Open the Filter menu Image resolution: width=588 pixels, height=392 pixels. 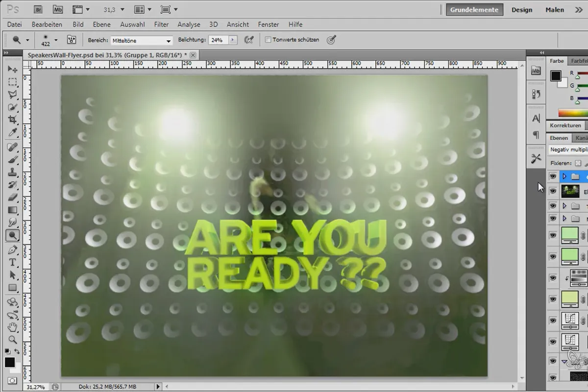pos(161,24)
